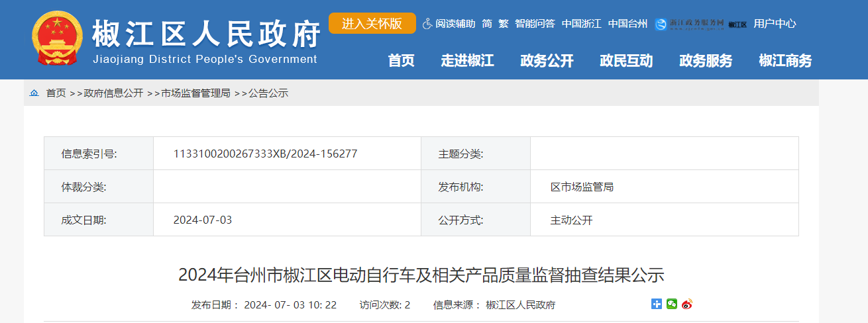Click the article title heading text

click(x=421, y=275)
